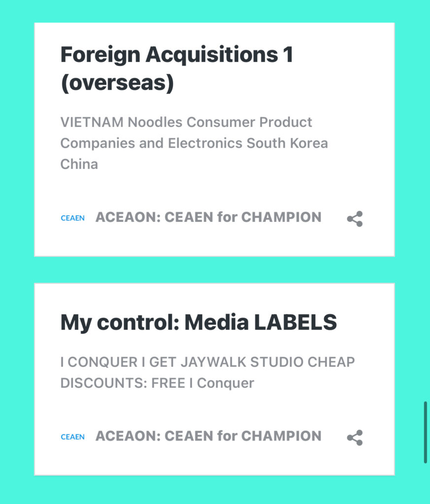Image resolution: width=430 pixels, height=504 pixels.
Task: Share the Media LABELS card
Action: pyautogui.click(x=355, y=438)
